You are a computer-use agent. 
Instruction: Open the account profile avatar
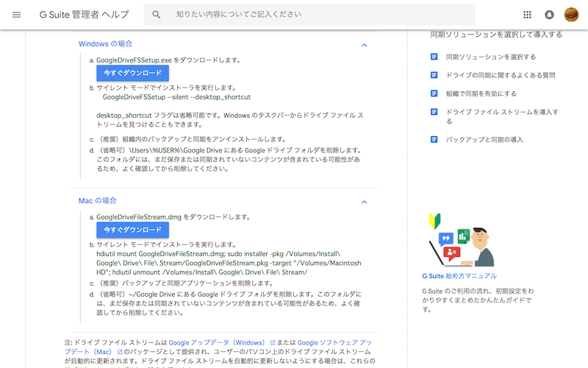coord(571,15)
